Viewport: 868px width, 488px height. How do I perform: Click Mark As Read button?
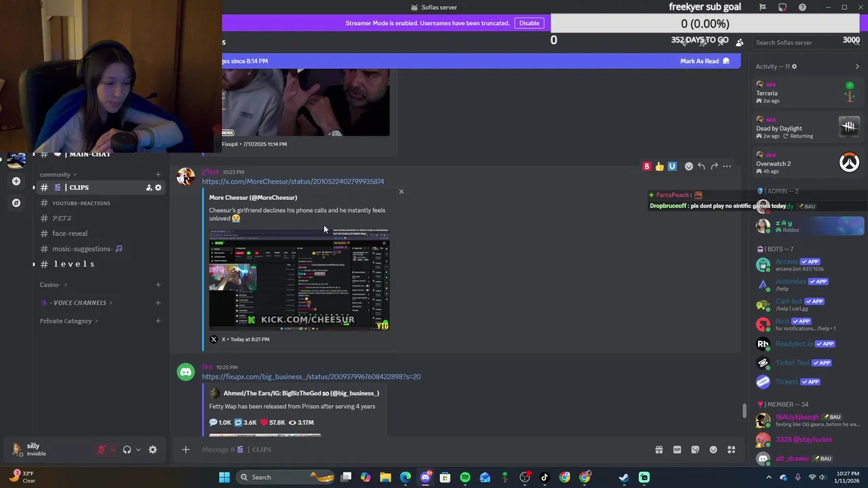pos(705,61)
